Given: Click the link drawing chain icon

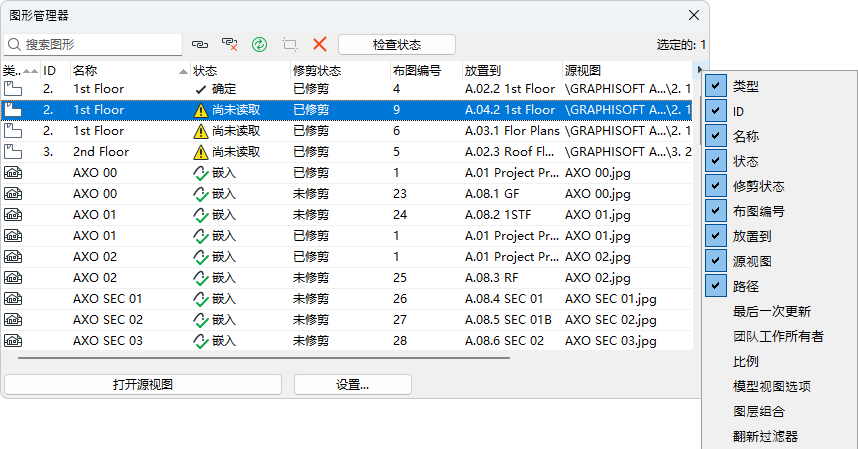Looking at the screenshot, I should click(x=200, y=45).
